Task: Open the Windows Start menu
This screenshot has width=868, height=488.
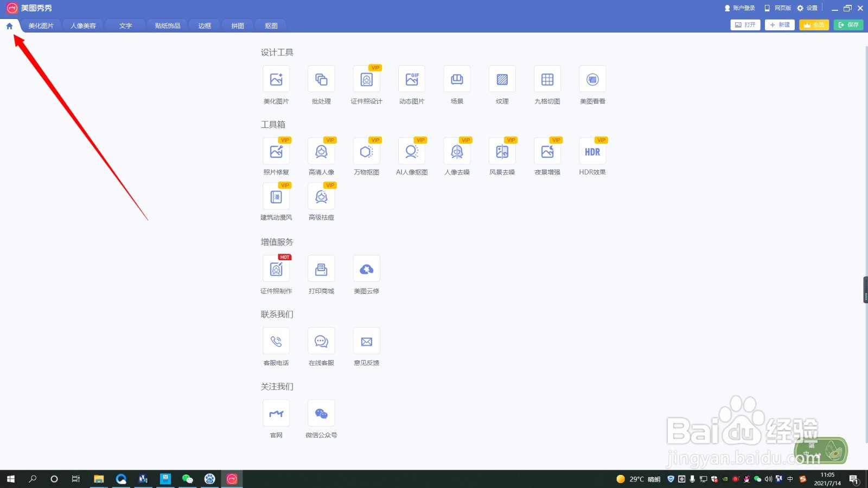Action: pyautogui.click(x=11, y=479)
